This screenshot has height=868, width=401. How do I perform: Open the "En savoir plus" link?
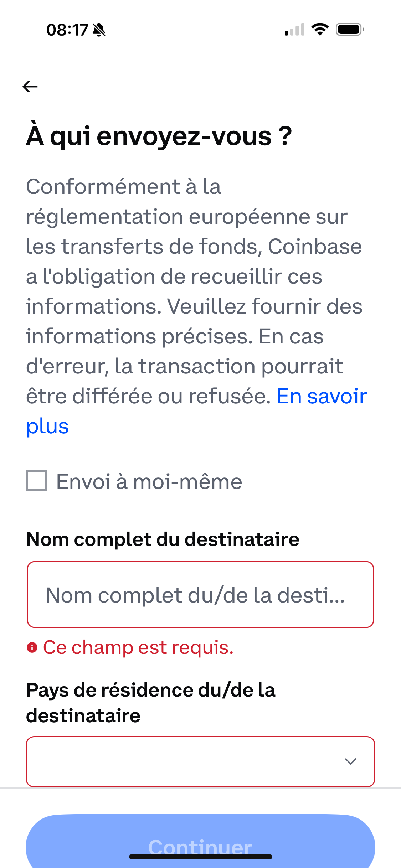(x=322, y=396)
